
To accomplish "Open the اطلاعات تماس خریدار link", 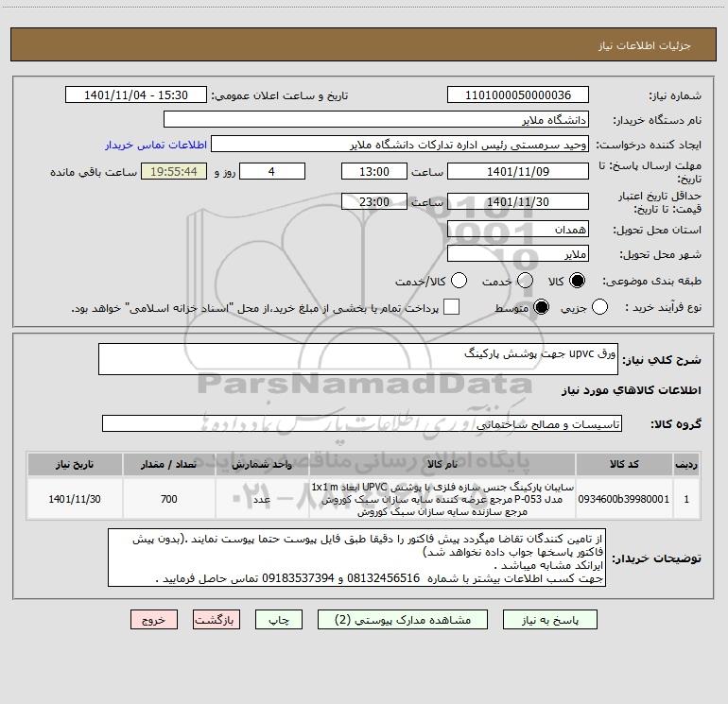I will pyautogui.click(x=156, y=145).
